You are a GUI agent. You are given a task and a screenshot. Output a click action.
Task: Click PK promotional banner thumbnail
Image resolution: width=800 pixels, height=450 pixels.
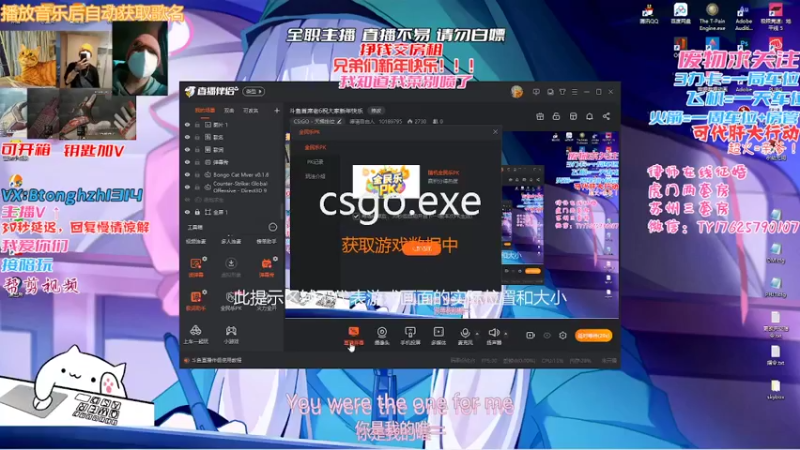click(x=386, y=180)
